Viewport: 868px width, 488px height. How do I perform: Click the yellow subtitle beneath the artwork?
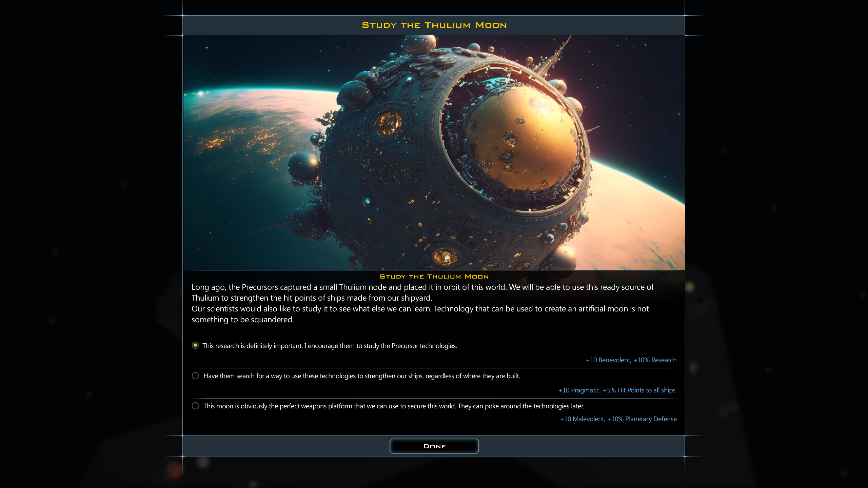[x=434, y=277]
